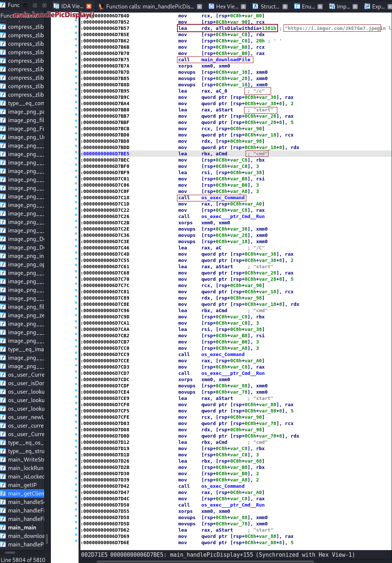Viewport: 392px width, 563px height.
Task: Select main_lockRun function in the list
Action: (25, 468)
